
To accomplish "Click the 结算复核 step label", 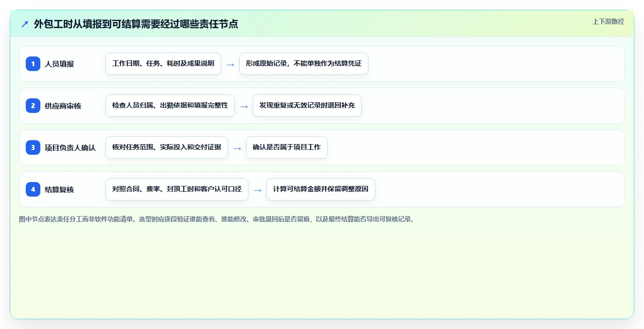I will 59,189.
